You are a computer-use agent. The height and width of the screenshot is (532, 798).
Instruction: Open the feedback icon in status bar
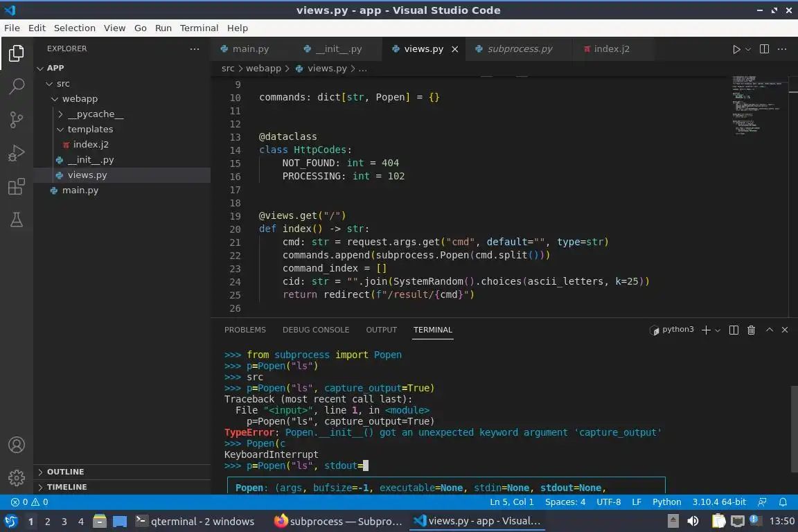[x=762, y=502]
